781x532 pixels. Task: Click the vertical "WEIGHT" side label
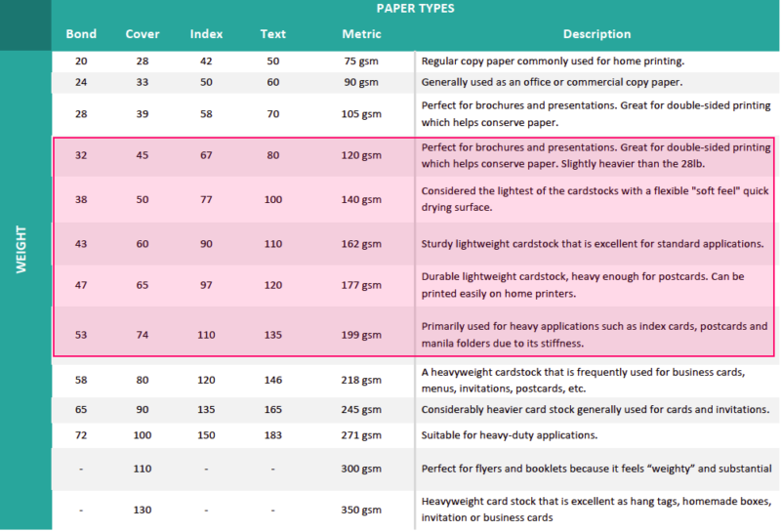coord(24,251)
